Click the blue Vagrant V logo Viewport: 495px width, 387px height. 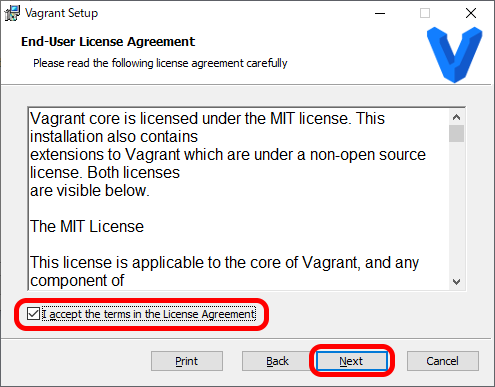455,55
